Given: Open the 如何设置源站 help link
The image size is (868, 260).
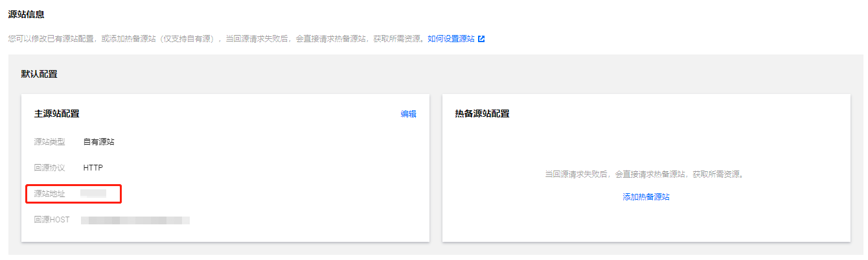Looking at the screenshot, I should point(451,39).
